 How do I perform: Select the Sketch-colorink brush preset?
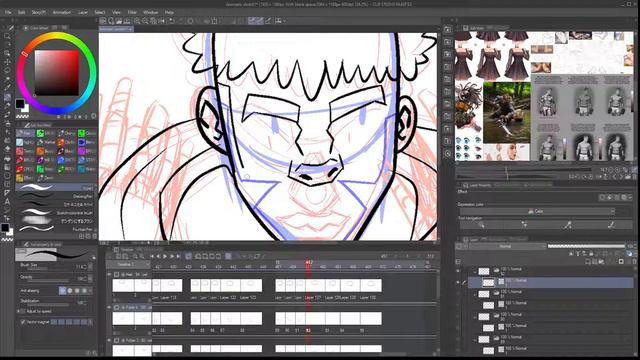pos(56,213)
